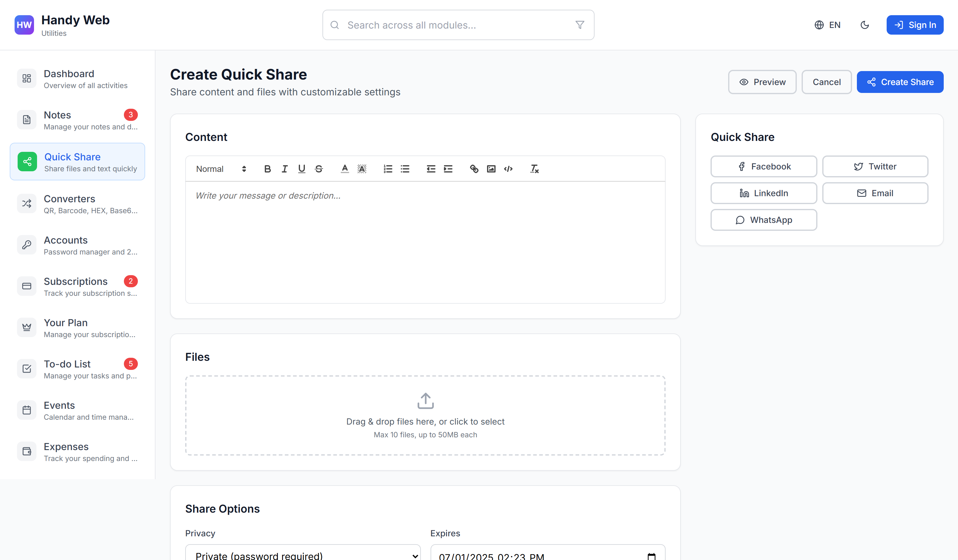Open the text color picker
Image resolution: width=958 pixels, height=560 pixels.
[344, 169]
